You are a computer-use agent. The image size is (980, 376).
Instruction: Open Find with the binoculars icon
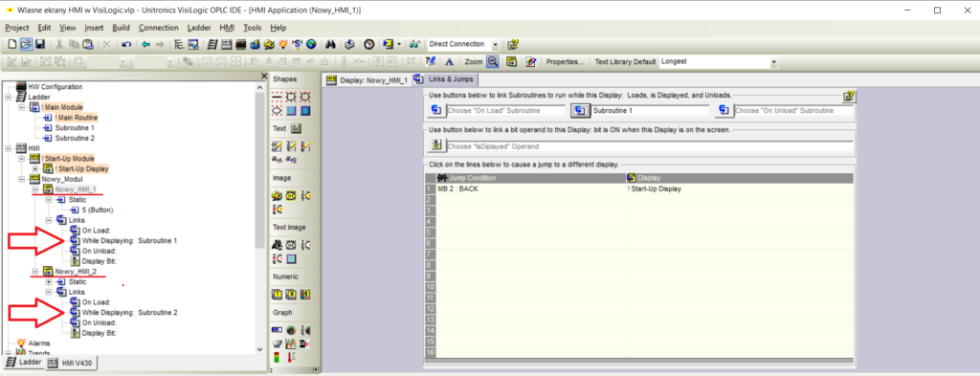(331, 44)
